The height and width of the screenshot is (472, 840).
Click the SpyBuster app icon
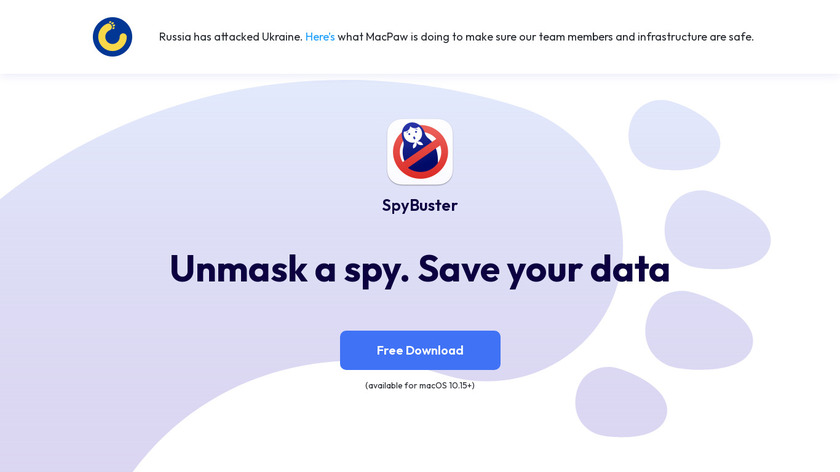(420, 152)
